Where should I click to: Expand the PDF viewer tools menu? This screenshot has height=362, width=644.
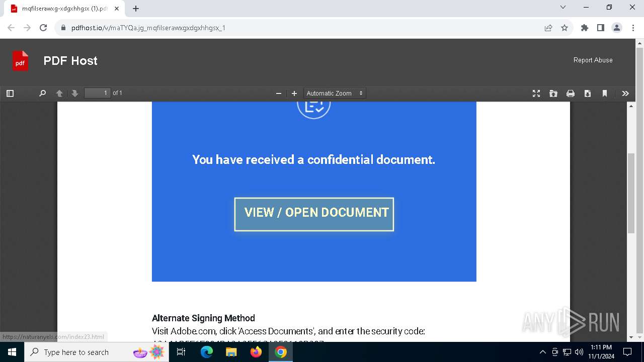[x=625, y=93]
